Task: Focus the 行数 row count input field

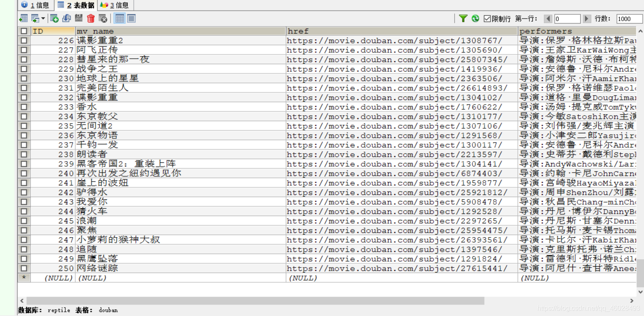Action: tap(630, 19)
